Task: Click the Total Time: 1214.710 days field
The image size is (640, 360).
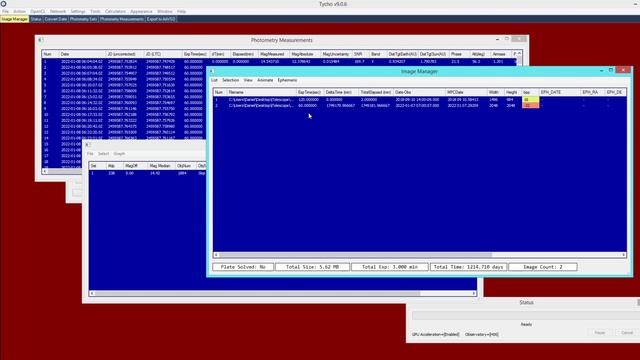Action: tap(469, 267)
